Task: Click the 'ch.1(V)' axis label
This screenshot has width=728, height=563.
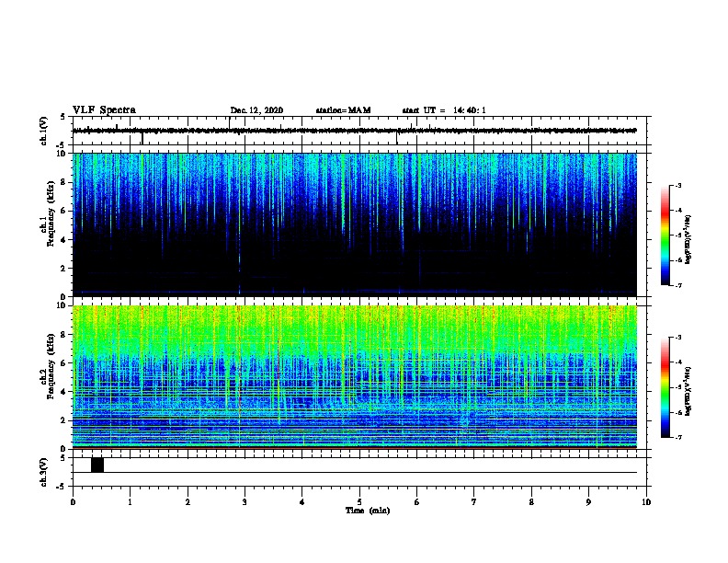Action: (x=44, y=131)
